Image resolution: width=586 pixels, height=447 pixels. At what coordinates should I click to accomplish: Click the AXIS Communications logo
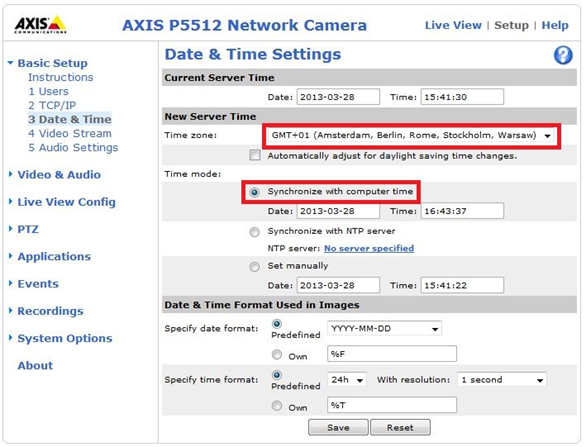point(40,25)
